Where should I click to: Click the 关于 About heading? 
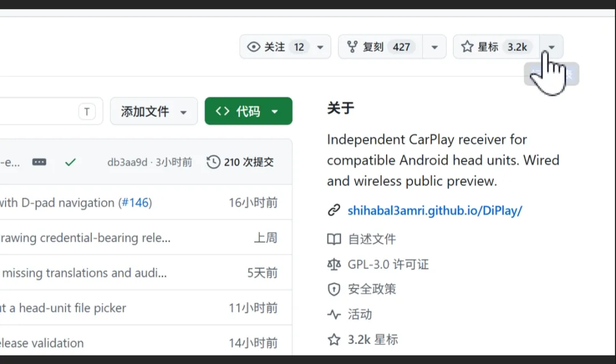click(341, 108)
